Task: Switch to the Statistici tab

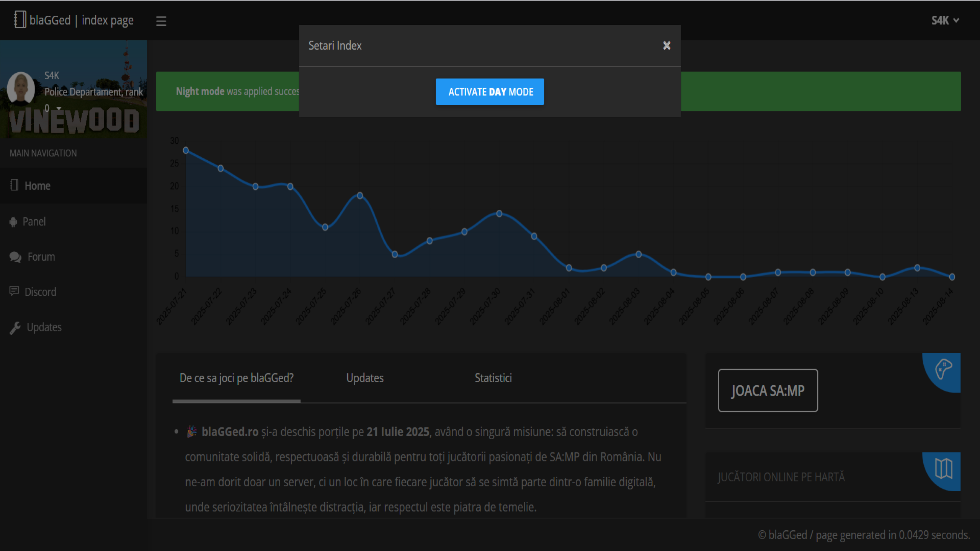Action: click(x=493, y=378)
